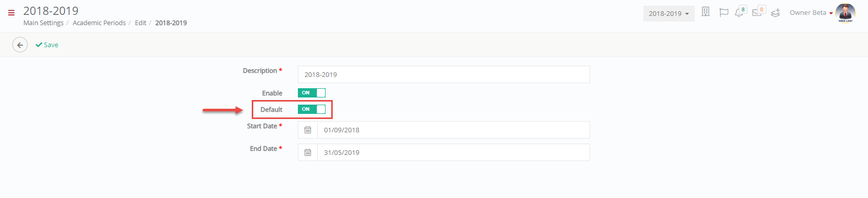868x198 pixels.
Task: Open the hamburger menu icon
Action: (x=11, y=13)
